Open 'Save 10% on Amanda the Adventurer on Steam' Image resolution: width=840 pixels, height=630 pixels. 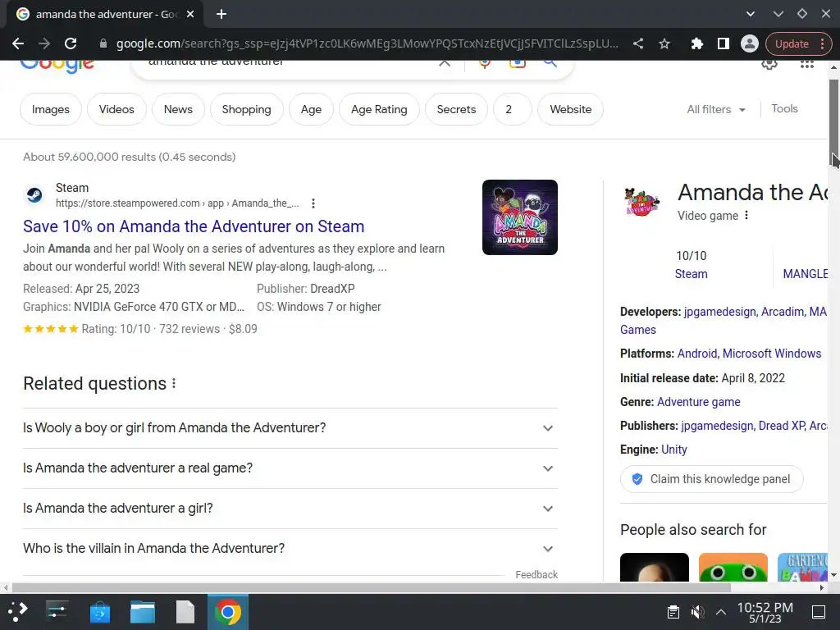(194, 226)
